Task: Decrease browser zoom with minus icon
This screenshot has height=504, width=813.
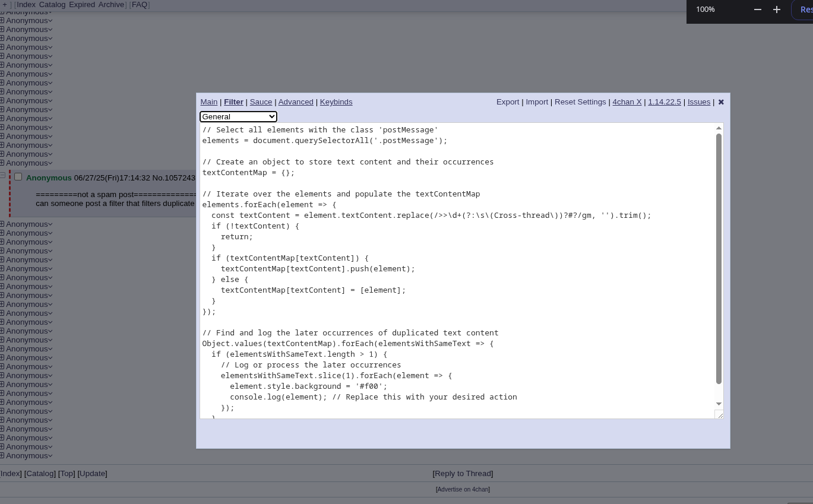Action: [758, 9]
